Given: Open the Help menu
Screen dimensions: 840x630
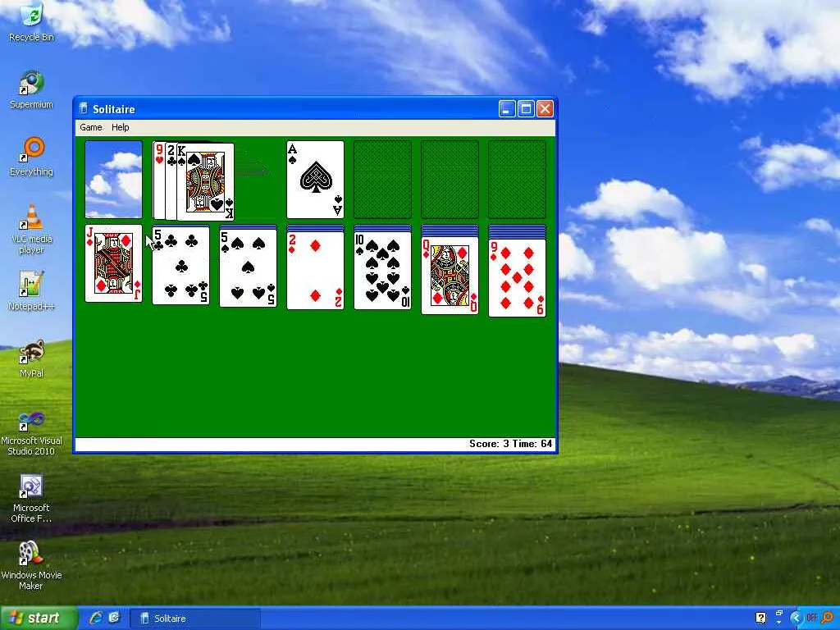Looking at the screenshot, I should click(120, 127).
